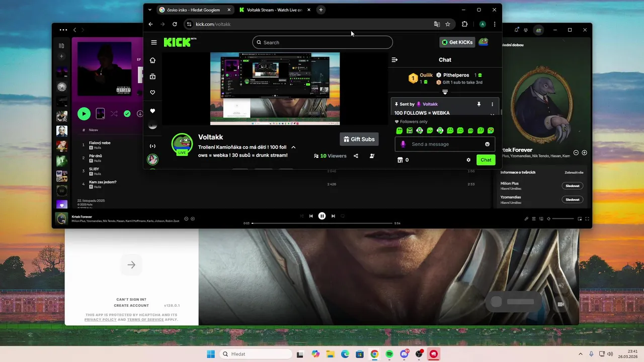Switch to česko irsko Google tab
Viewport: 644px width, 362px height.
click(x=195, y=10)
